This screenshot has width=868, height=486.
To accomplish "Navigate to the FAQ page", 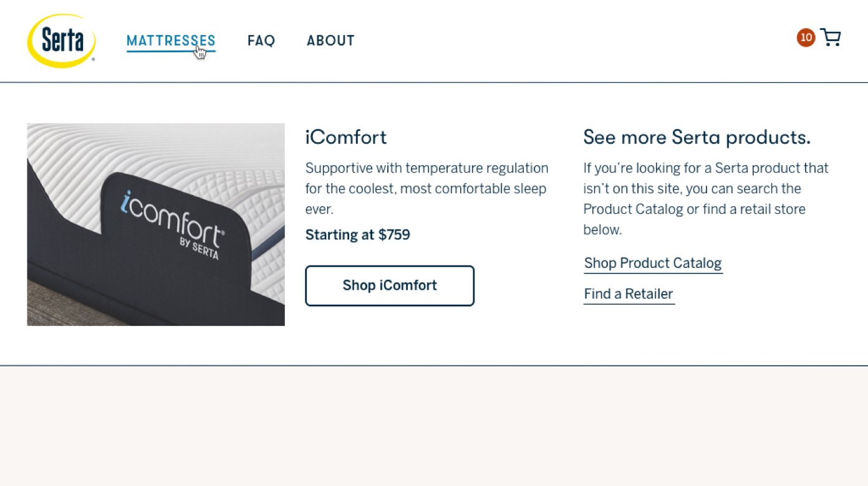I will click(x=261, y=40).
